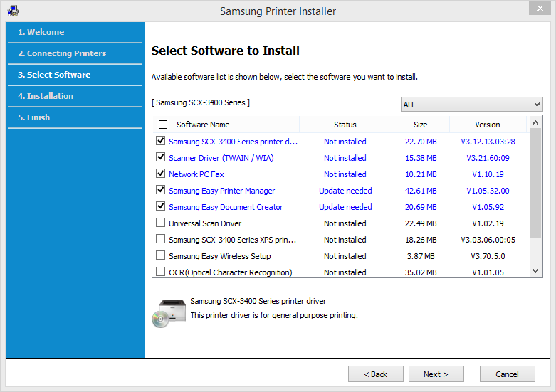This screenshot has width=556, height=392.
Task: Click the Cancel button
Action: (507, 374)
